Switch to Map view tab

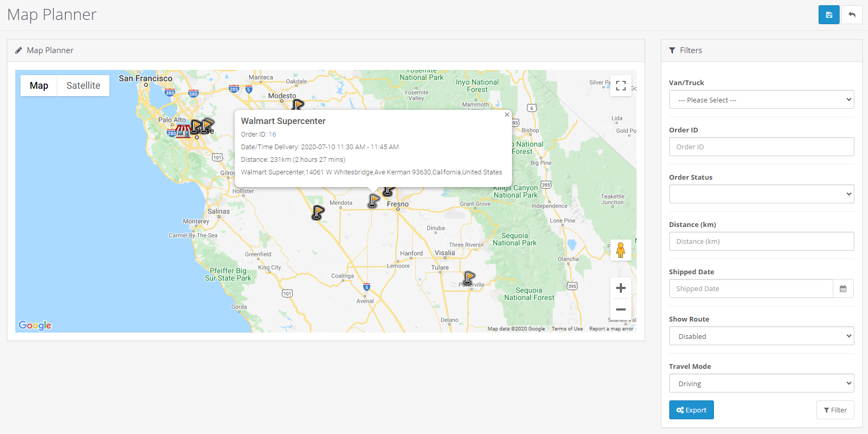pyautogui.click(x=39, y=86)
